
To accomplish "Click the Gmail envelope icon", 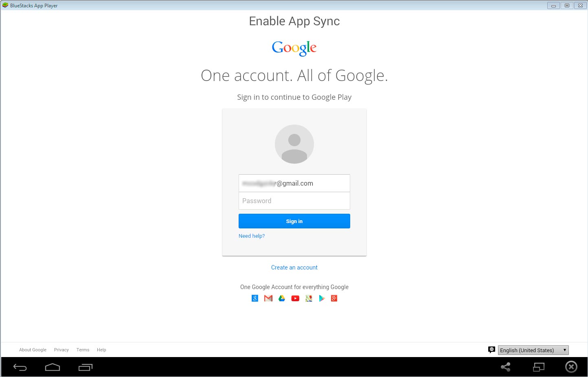I will (268, 298).
